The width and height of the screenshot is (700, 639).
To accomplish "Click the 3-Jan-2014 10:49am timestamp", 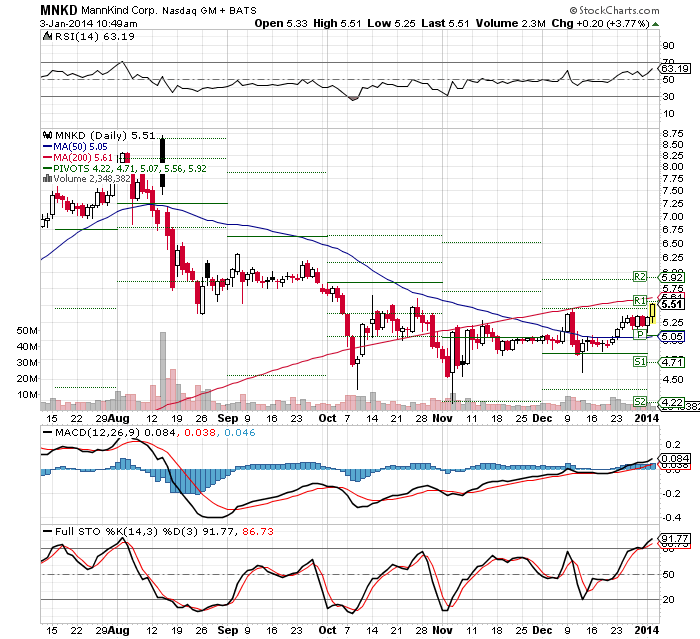I will (88, 24).
